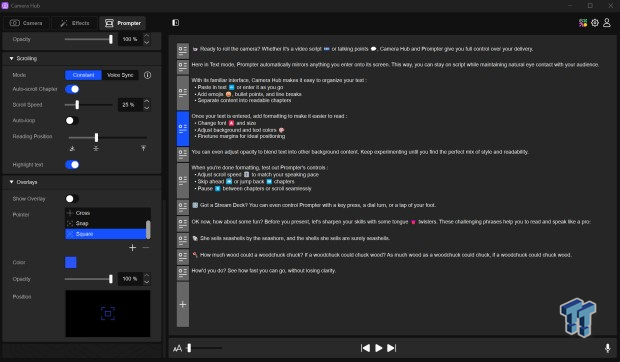Choose the Cross pointer
Image resolution: width=620 pixels, height=362 pixels.
(x=106, y=213)
